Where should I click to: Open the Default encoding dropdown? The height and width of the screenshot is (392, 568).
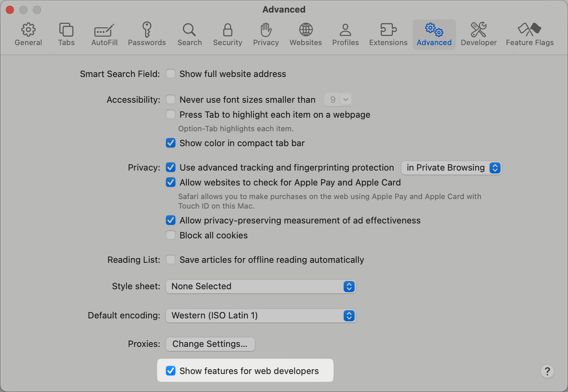coord(261,316)
